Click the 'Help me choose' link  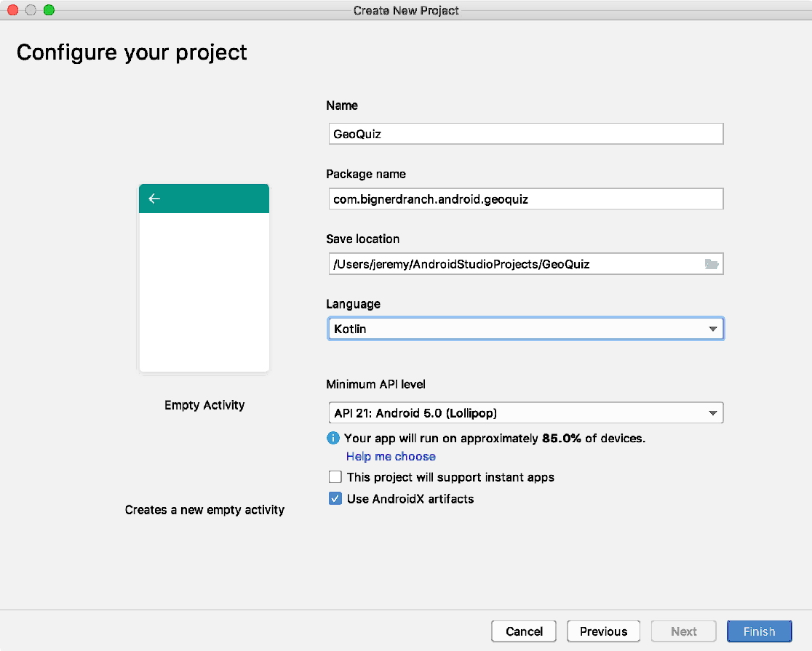(x=391, y=456)
